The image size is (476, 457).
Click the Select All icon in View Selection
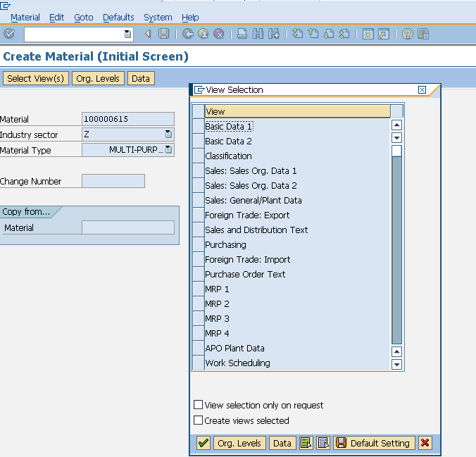point(306,443)
